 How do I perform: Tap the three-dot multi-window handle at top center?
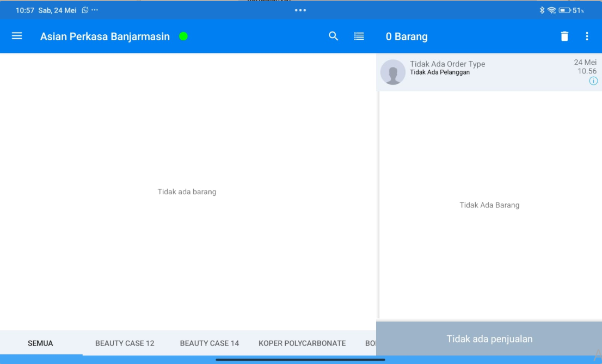click(300, 10)
